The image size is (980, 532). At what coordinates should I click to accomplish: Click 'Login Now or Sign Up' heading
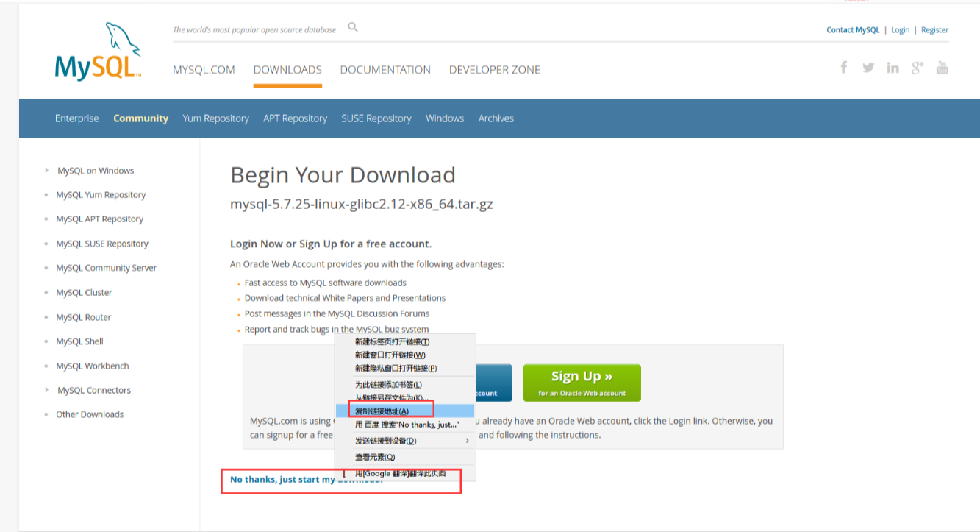pyautogui.click(x=331, y=244)
